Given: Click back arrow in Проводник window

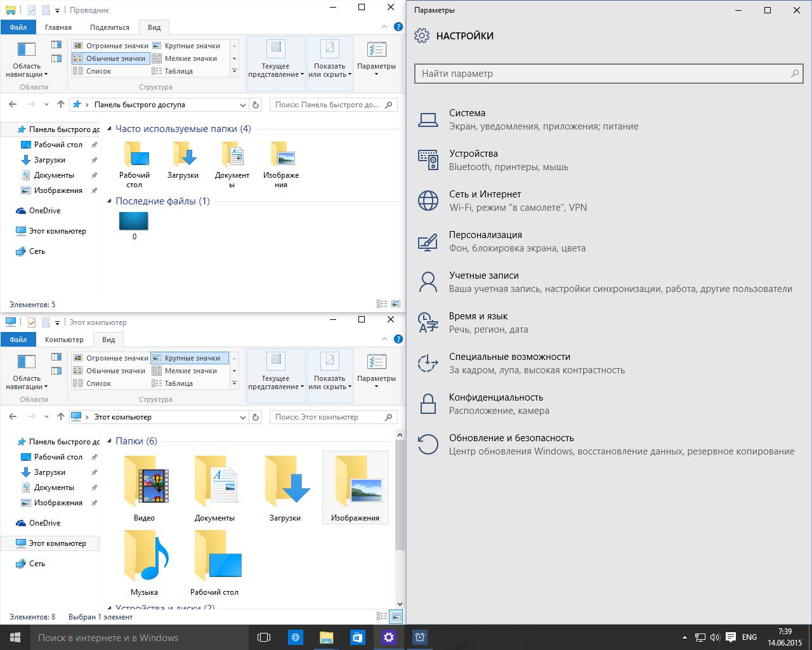Looking at the screenshot, I should [13, 105].
